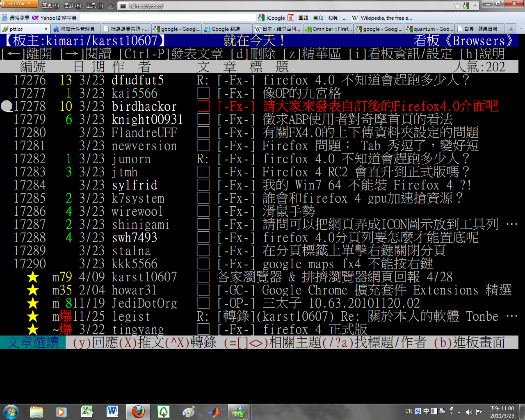525x420 pixels.
Task: Click the star marker on JediDotOrg's pinned post
Action: 33,304
